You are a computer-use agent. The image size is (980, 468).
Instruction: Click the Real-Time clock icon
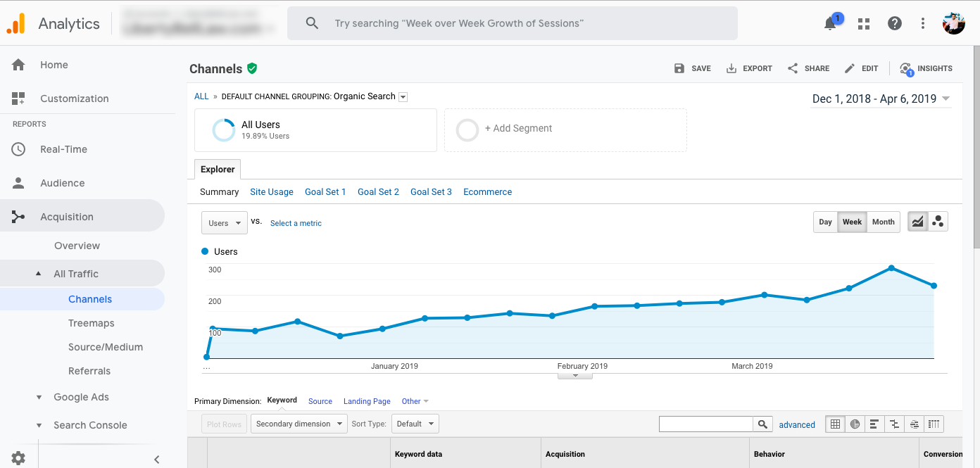click(x=18, y=149)
